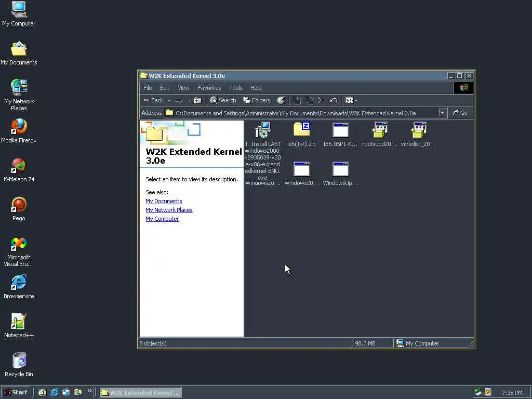532x399 pixels.
Task: Click the Delete toolbar icon
Action: [321, 100]
